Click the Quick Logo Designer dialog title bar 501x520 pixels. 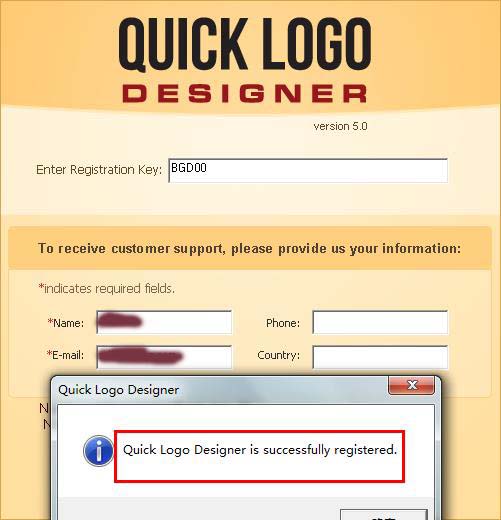pos(220,390)
